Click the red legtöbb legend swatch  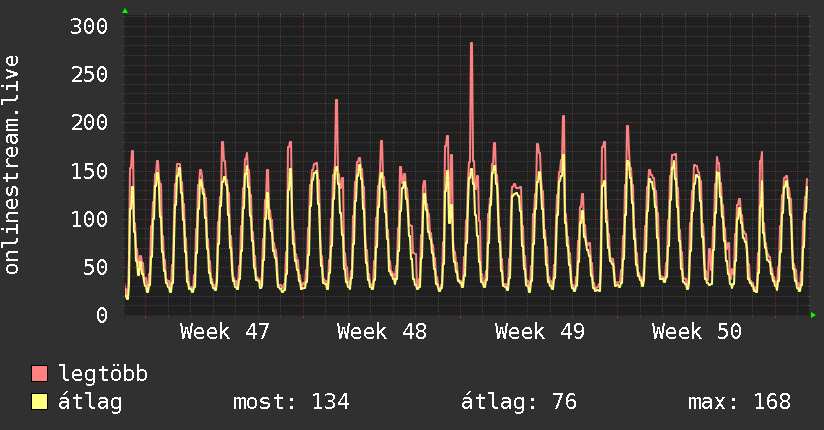[x=40, y=374]
